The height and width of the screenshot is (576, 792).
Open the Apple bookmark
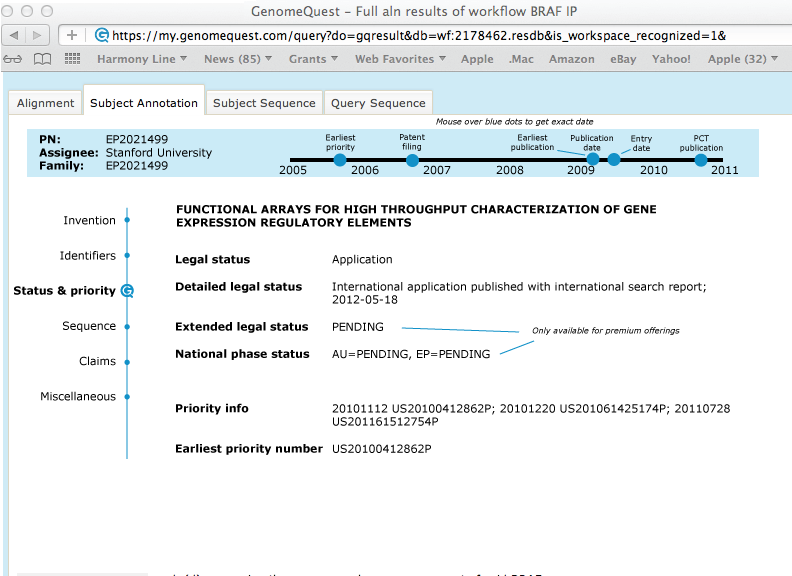[477, 59]
